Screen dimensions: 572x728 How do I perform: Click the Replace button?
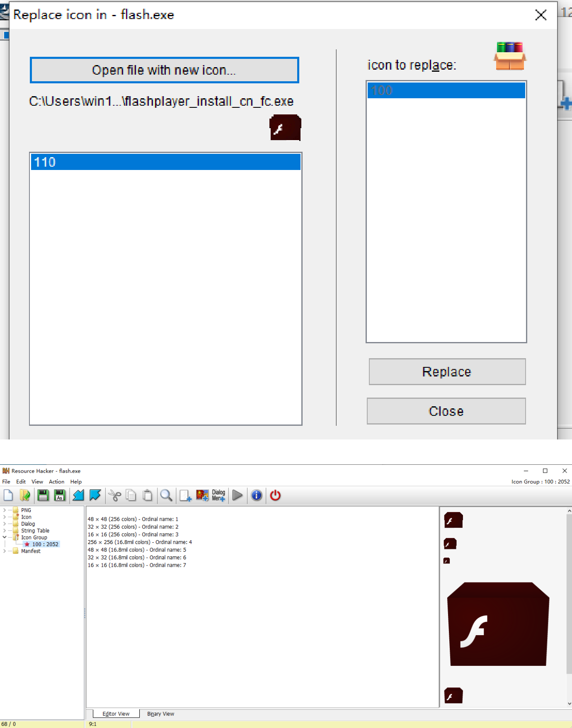pyautogui.click(x=447, y=372)
